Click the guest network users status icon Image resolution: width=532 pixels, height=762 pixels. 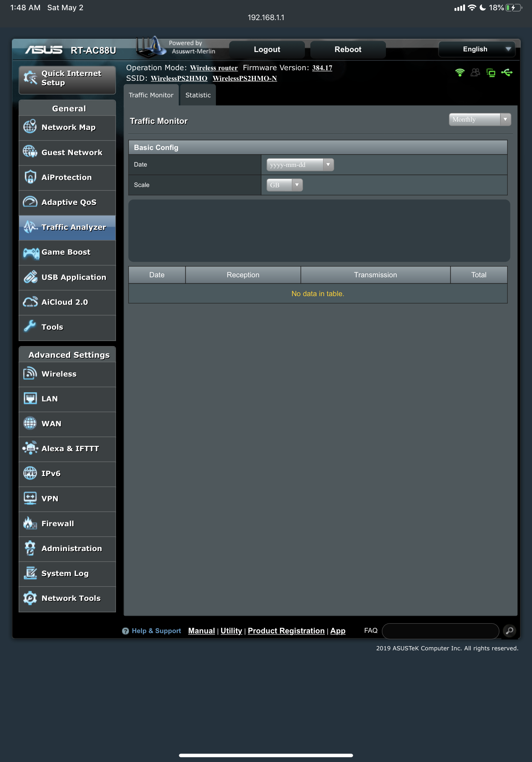click(475, 72)
